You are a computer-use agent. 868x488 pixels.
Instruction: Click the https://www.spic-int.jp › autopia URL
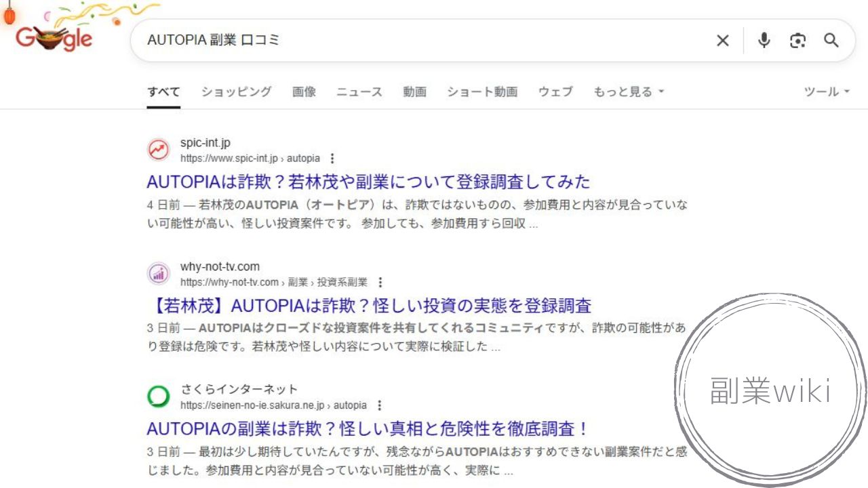[x=250, y=159]
